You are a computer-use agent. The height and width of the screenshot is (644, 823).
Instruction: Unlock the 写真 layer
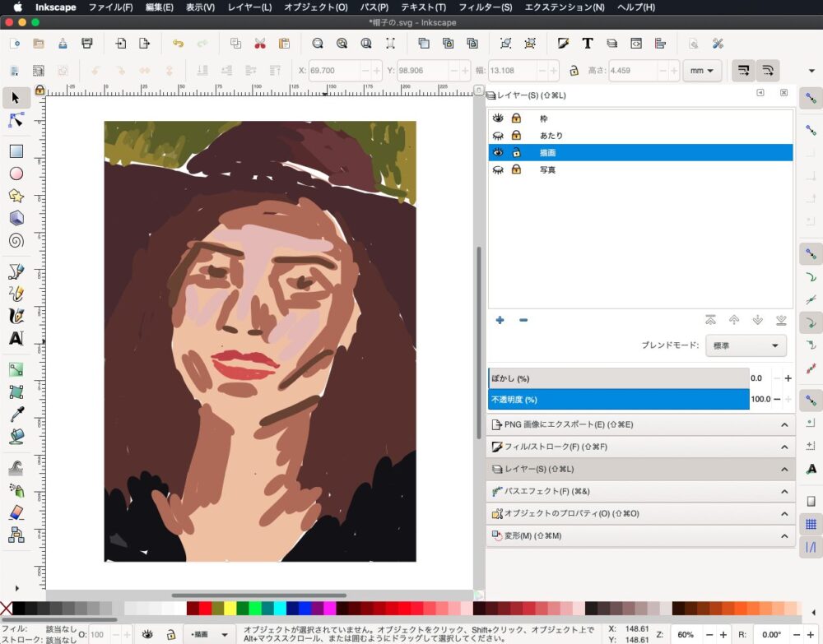coord(516,169)
